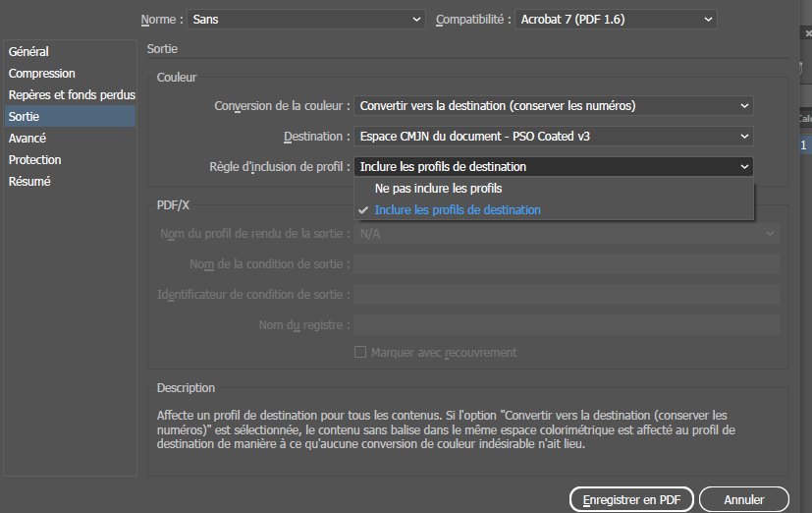Viewport: 812px width, 513px height.
Task: Collapse the Règle d'inclusion de profil combo box
Action: (553, 167)
